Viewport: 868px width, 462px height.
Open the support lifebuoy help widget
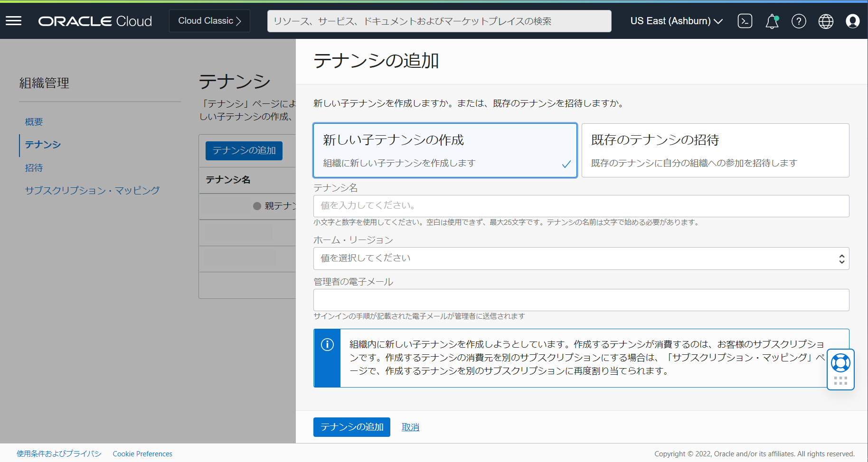[x=840, y=363]
